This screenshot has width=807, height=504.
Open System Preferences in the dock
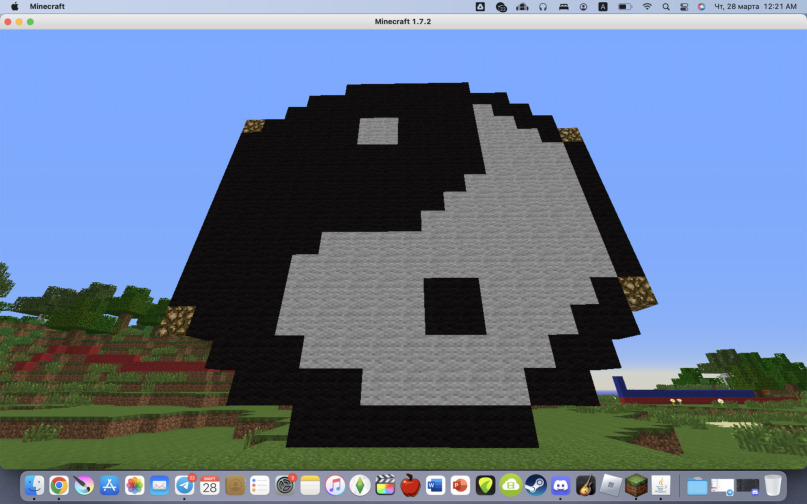point(285,485)
